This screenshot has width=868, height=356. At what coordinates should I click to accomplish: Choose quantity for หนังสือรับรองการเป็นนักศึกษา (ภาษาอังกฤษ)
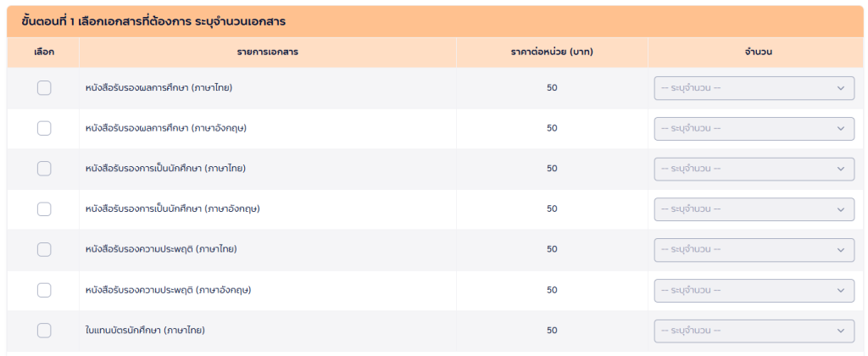coord(754,209)
